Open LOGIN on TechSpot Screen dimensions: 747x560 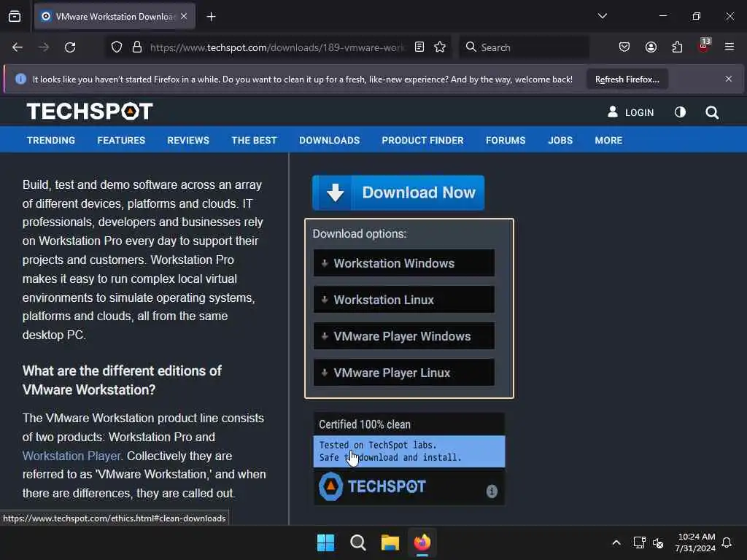[x=630, y=112]
